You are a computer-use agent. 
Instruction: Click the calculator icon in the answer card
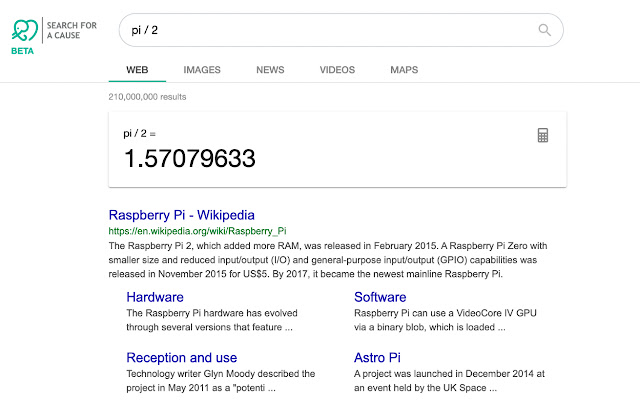pos(543,136)
